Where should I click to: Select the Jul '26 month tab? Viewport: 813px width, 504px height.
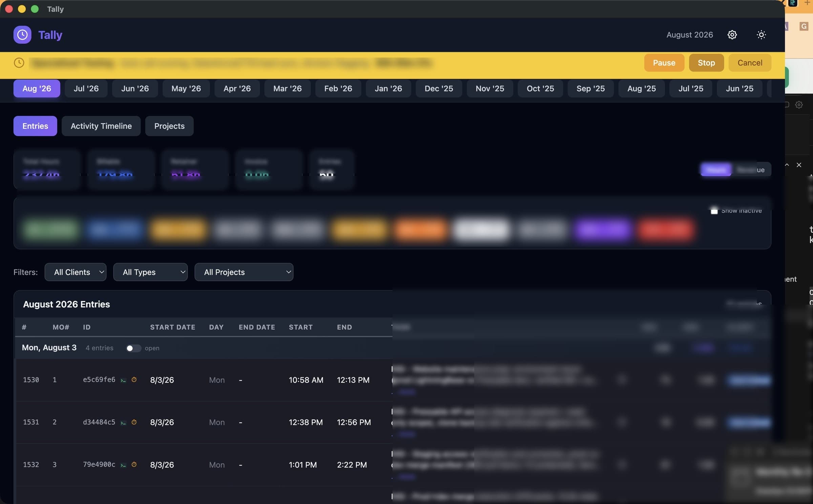click(x=86, y=88)
